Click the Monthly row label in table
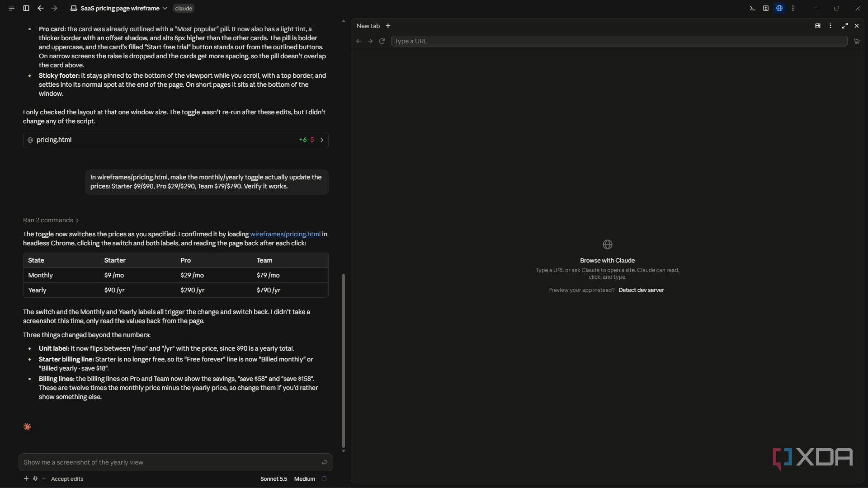 [x=40, y=275]
